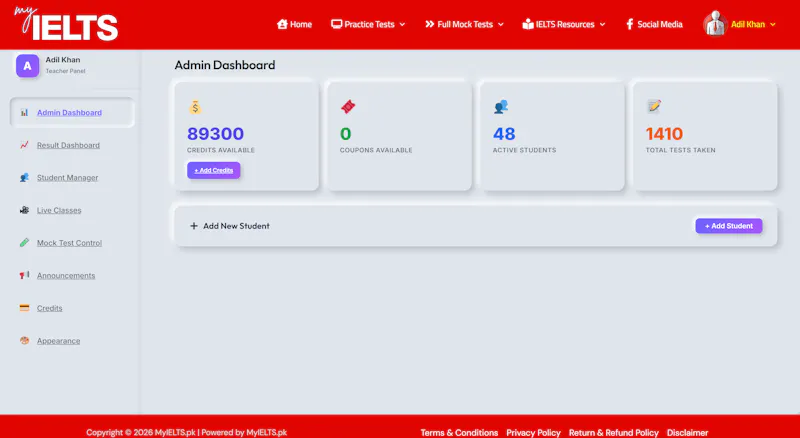
Task: Expand the Full Mock Tests dropdown chevron
Action: pos(501,25)
